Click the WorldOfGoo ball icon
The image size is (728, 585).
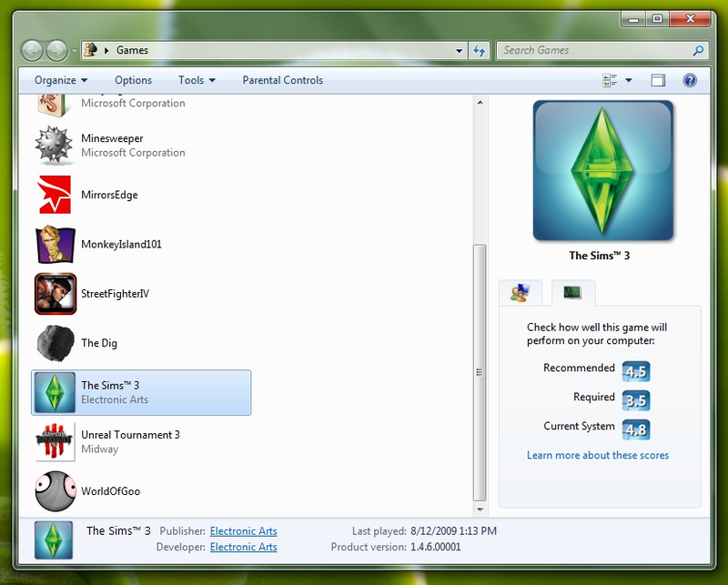56,491
